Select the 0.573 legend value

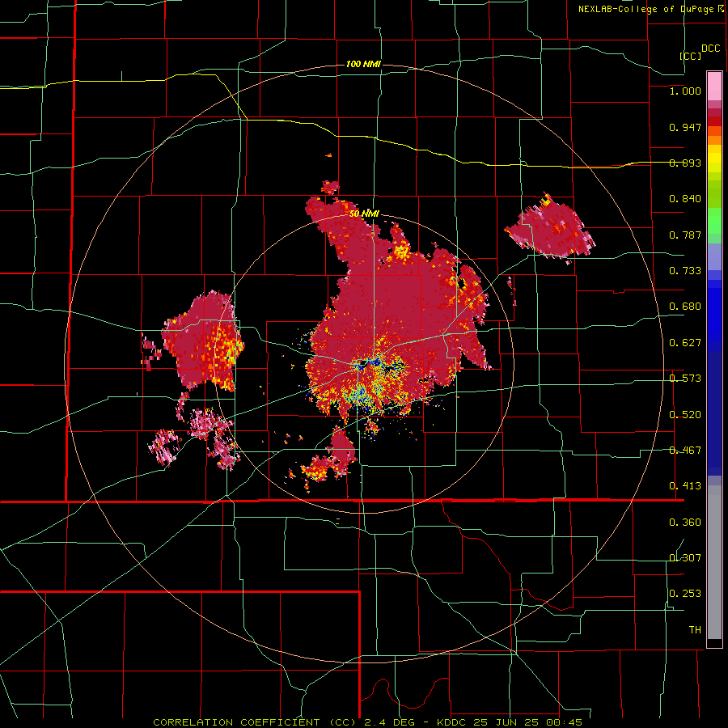pos(685,379)
